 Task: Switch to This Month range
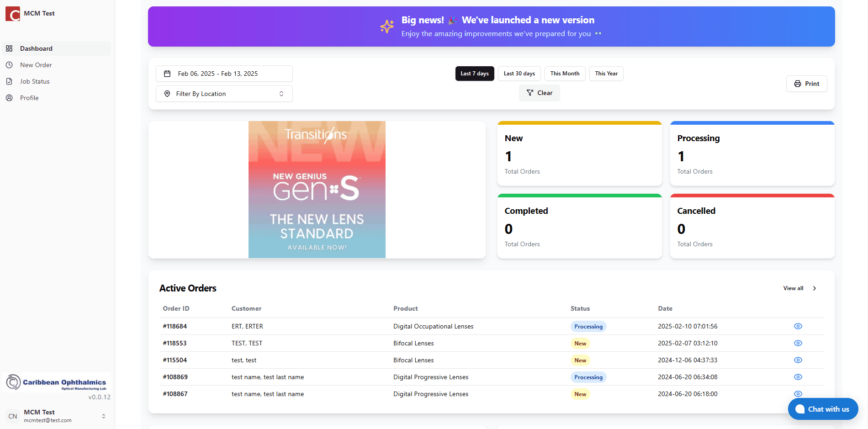pyautogui.click(x=565, y=74)
